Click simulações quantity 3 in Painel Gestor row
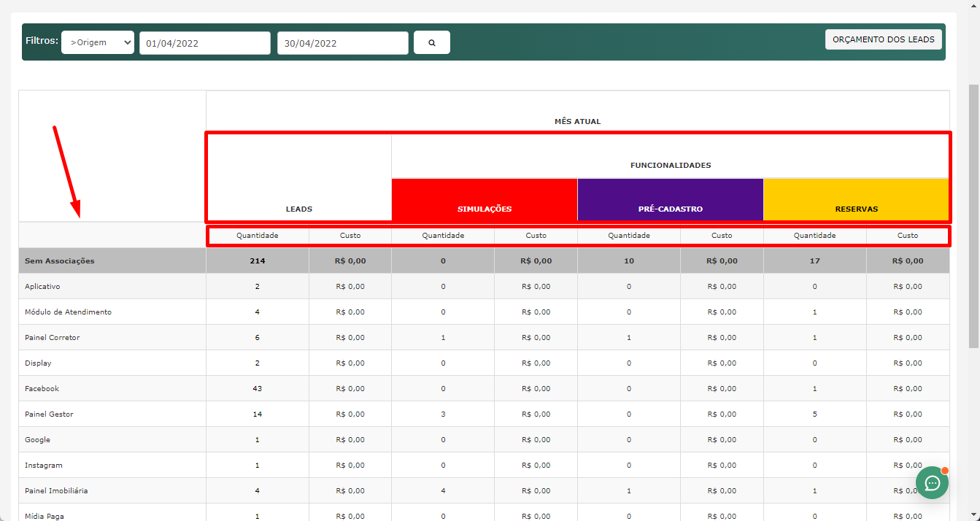The height and width of the screenshot is (521, 980). 443,414
